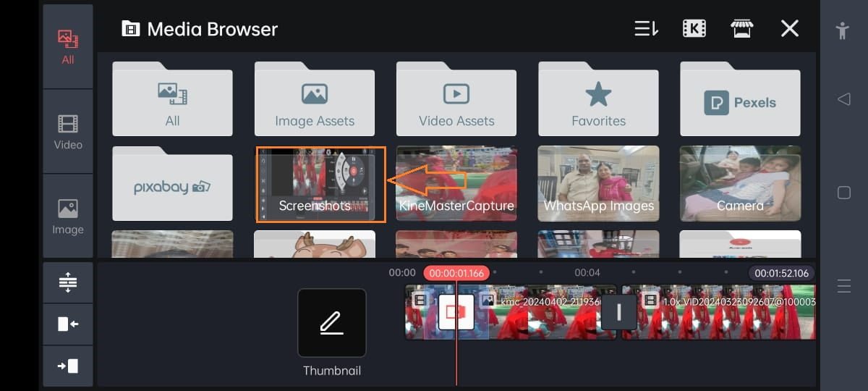Image resolution: width=868 pixels, height=391 pixels.
Task: Expand the timeline track height icon
Action: [67, 282]
